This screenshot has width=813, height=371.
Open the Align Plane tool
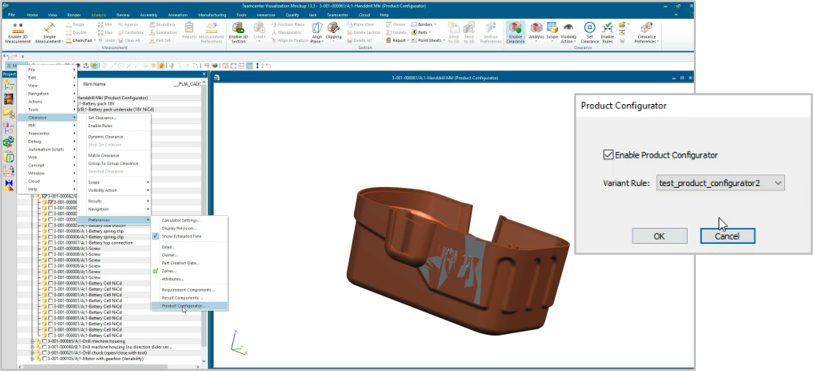(x=316, y=32)
